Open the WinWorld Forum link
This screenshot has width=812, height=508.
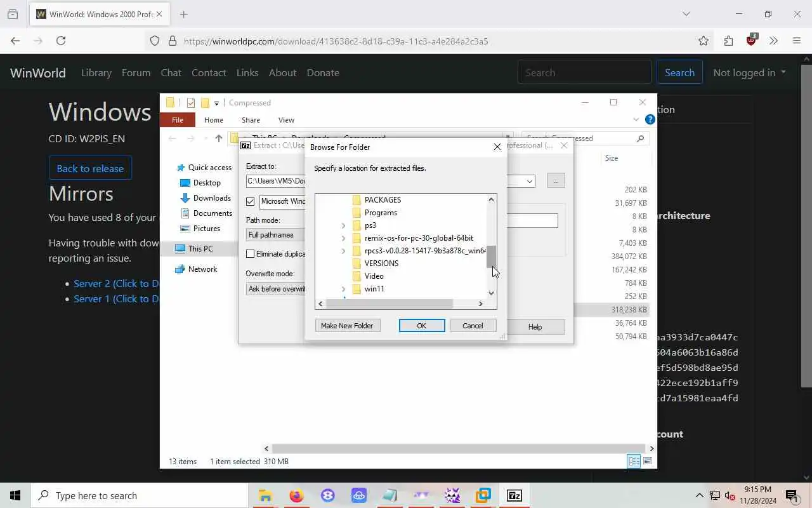[136, 72]
